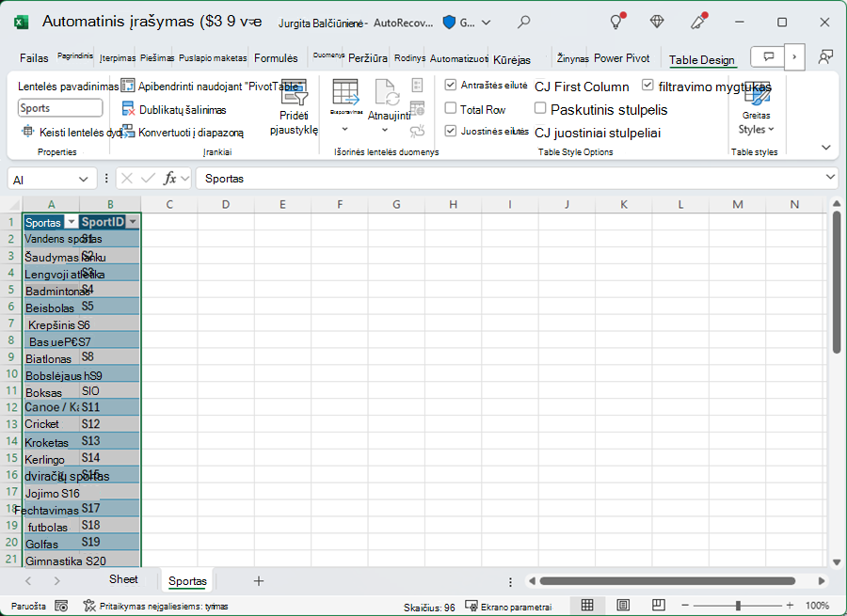Expand the Name Box dropdown

[83, 180]
